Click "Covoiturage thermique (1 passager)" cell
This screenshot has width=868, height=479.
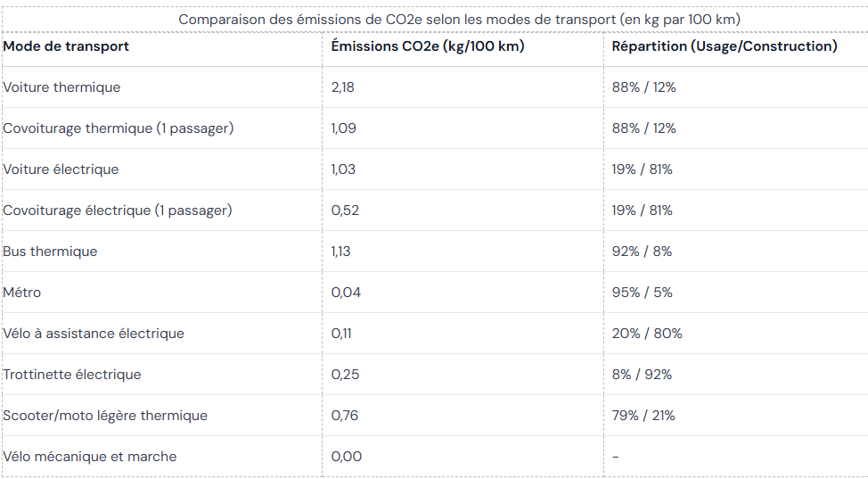(x=119, y=128)
